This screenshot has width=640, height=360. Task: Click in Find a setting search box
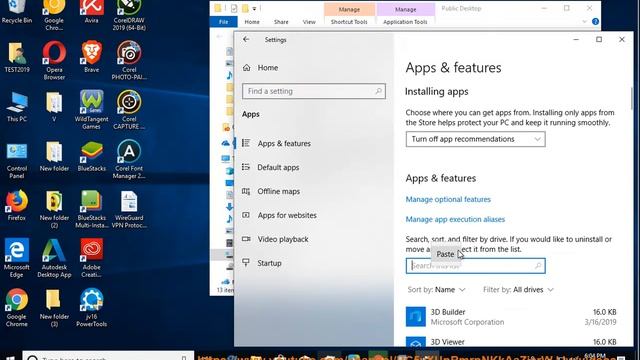point(313,91)
